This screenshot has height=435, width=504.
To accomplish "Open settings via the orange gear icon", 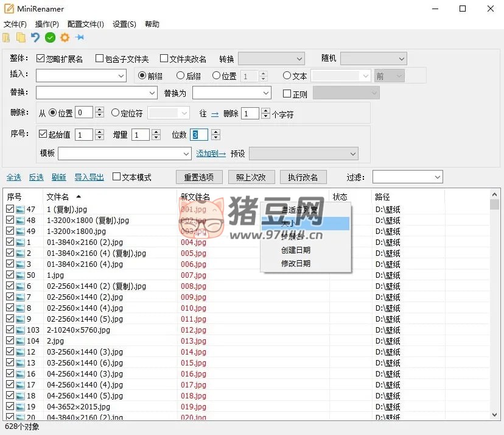I will coord(65,38).
